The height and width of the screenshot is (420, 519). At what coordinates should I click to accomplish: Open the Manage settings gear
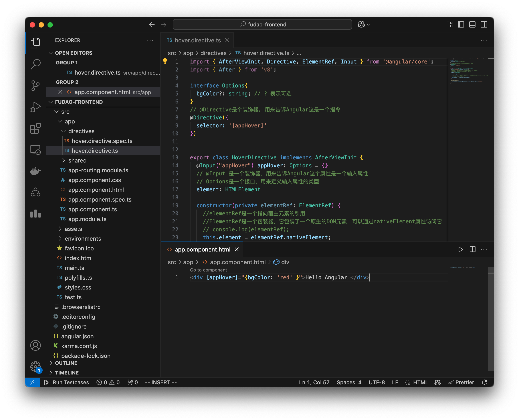[36, 367]
